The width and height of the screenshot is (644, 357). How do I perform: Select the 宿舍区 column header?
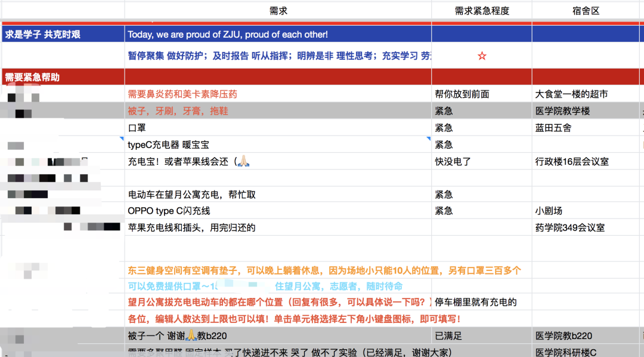[586, 10]
